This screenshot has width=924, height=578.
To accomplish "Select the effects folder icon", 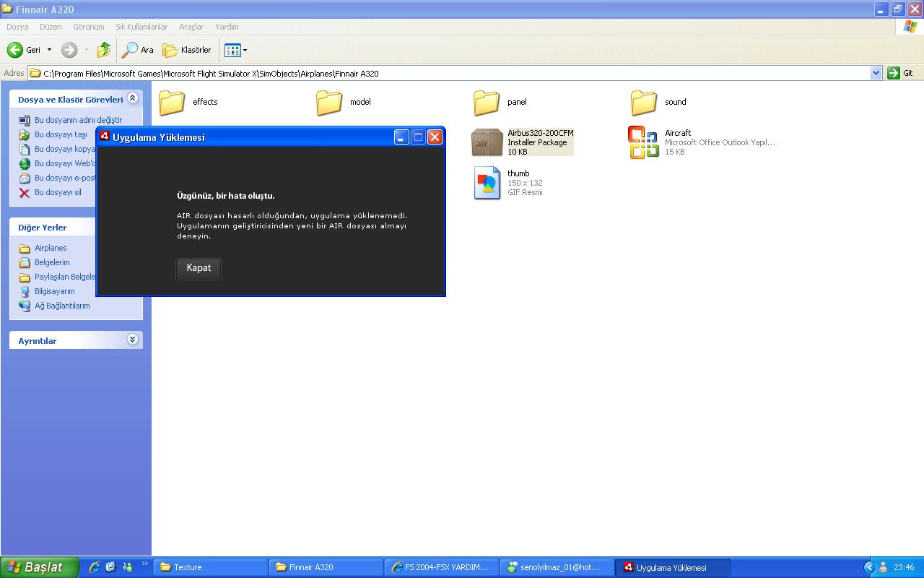I will (x=172, y=103).
